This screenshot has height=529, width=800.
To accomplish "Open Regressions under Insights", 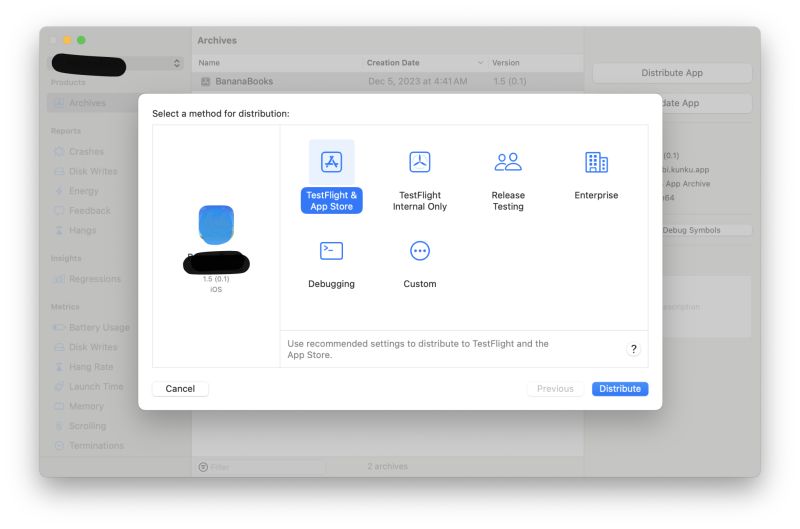I will coord(95,279).
